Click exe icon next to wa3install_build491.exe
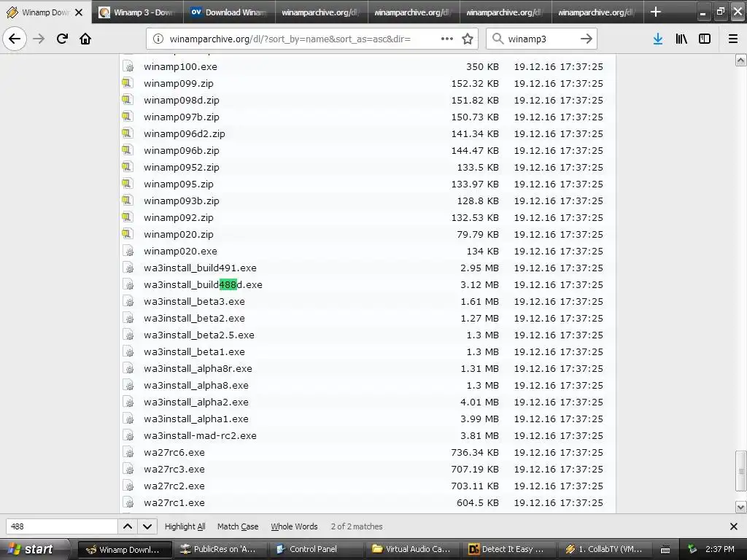Viewport: 747px width, 560px height. [x=128, y=268]
